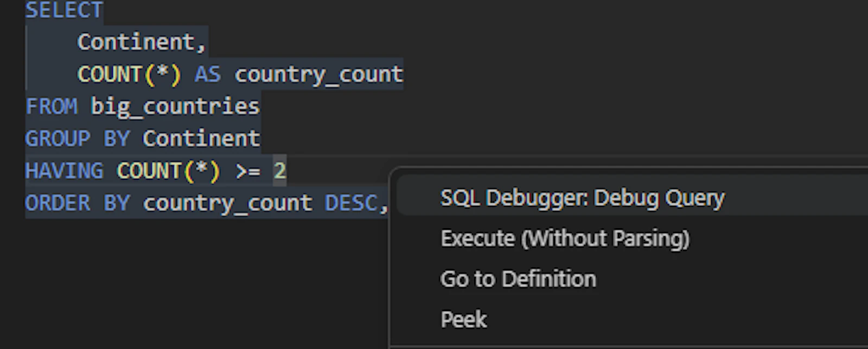868x349 pixels.
Task: Pick Go to Definition in context menu
Action: 518,279
